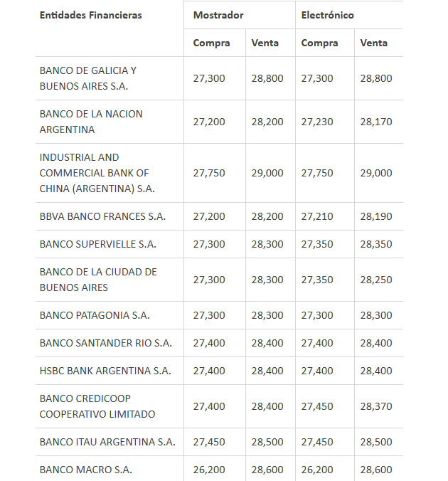
Task: Click Banco Nación's electrónico venta value 28,170
Action: [x=376, y=122]
